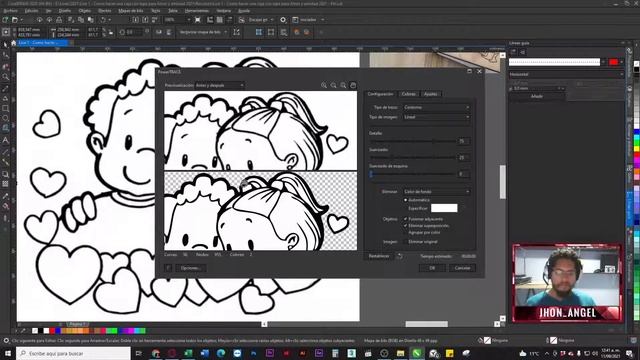Screen dimensions: 640x360
Task: Click the crop bitmap icon in property bar
Action: (x=236, y=32)
